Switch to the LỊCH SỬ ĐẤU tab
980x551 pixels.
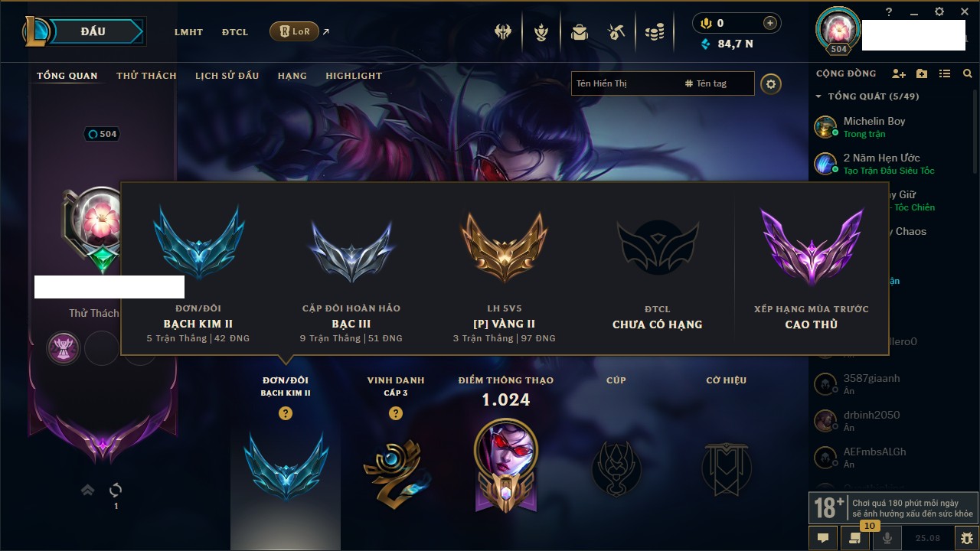227,76
